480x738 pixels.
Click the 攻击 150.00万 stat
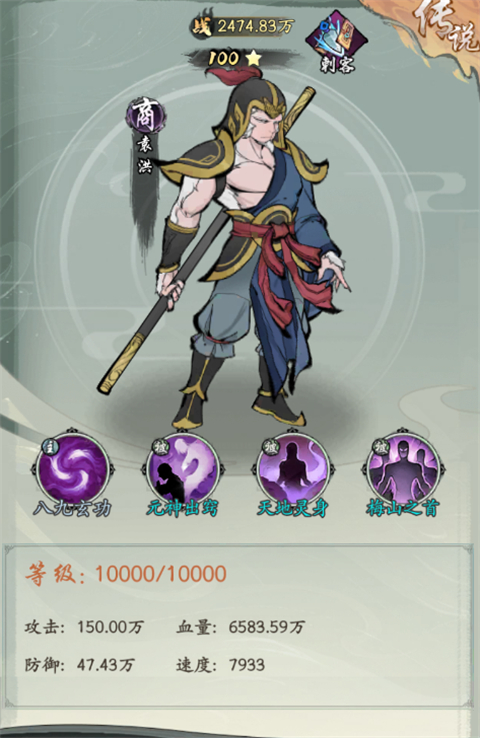click(x=84, y=627)
